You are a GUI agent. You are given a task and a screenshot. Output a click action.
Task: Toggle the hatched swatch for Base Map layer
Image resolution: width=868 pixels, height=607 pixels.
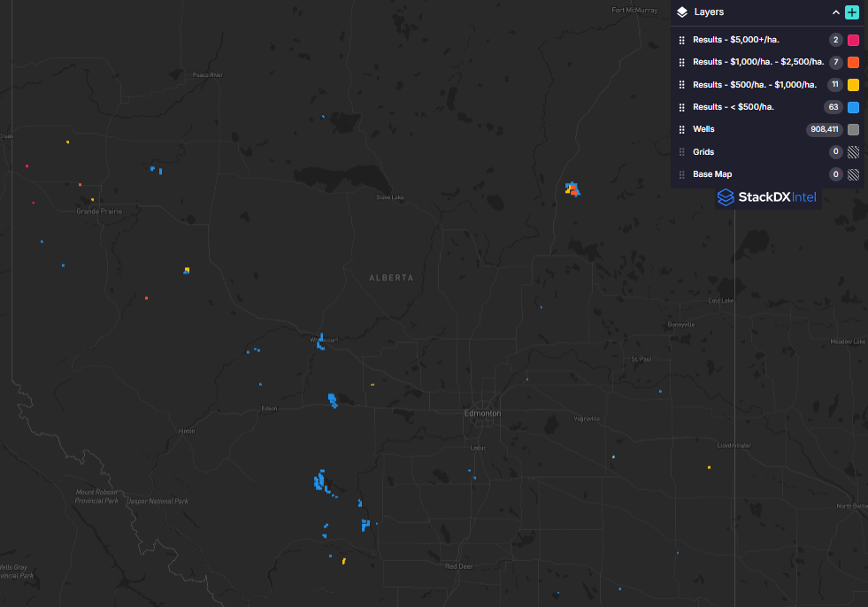point(853,174)
